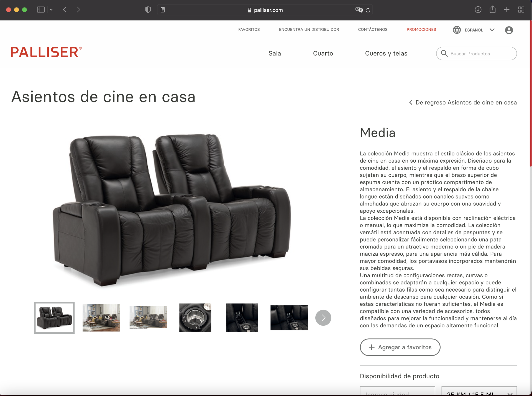Screen dimensions: 532x396
Task: Click the search magnifier icon
Action: (x=444, y=53)
